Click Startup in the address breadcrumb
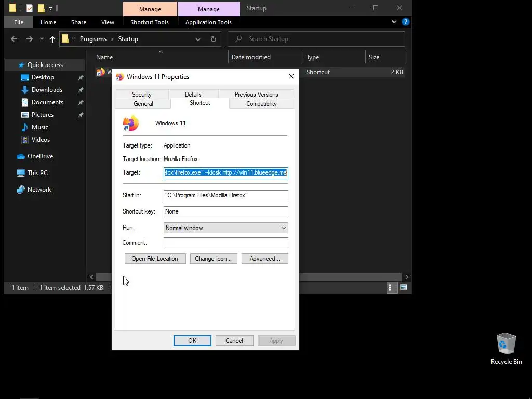The height and width of the screenshot is (399, 532). [128, 39]
